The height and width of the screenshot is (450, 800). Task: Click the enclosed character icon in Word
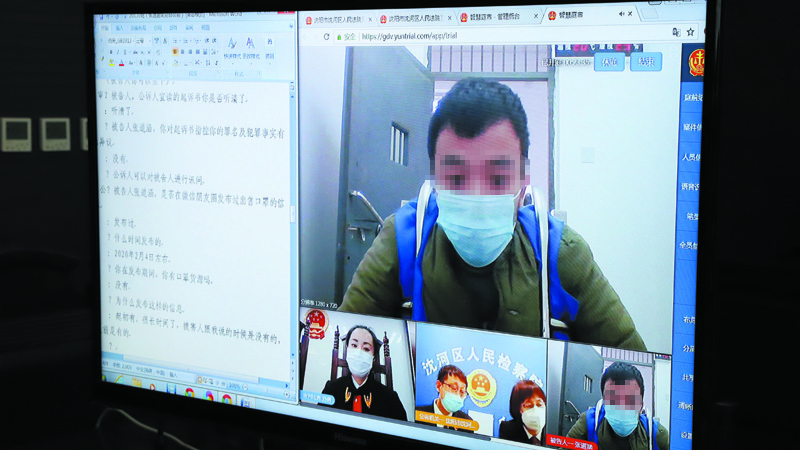[x=149, y=63]
